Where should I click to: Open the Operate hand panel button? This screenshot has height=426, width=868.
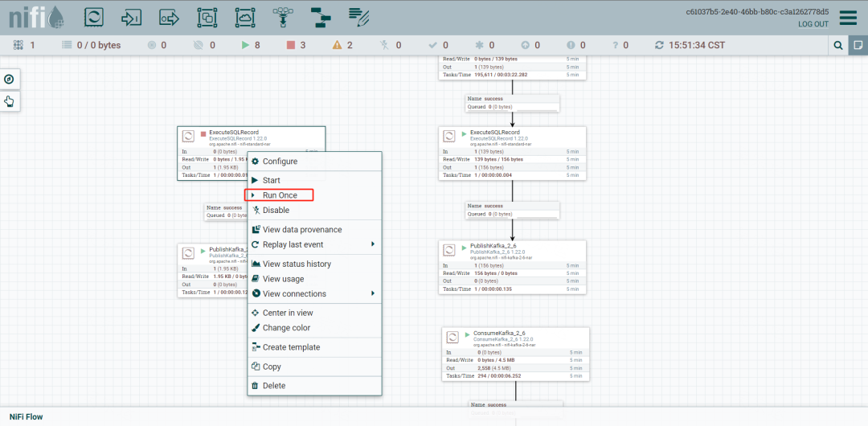point(9,101)
